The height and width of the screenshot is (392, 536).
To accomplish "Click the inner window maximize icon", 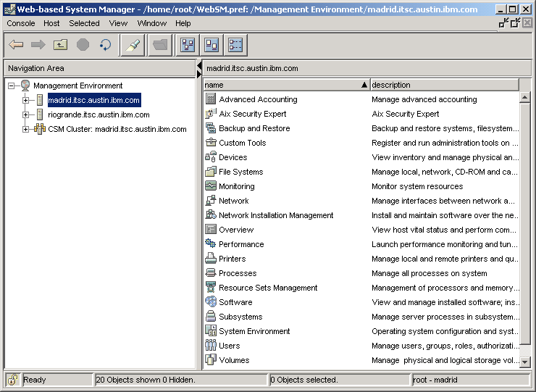I will click(x=515, y=23).
